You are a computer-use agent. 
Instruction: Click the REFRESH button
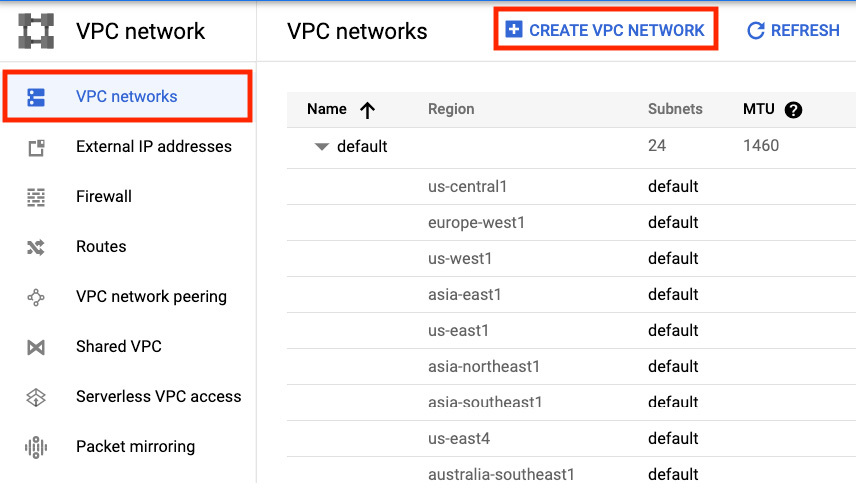793,30
